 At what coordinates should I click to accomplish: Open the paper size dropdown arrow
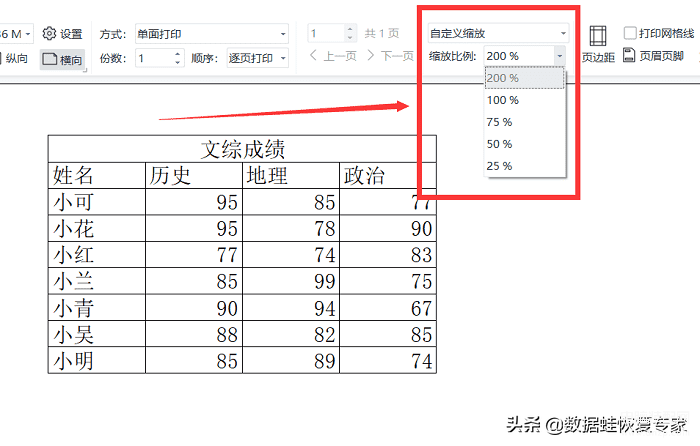tap(28, 34)
